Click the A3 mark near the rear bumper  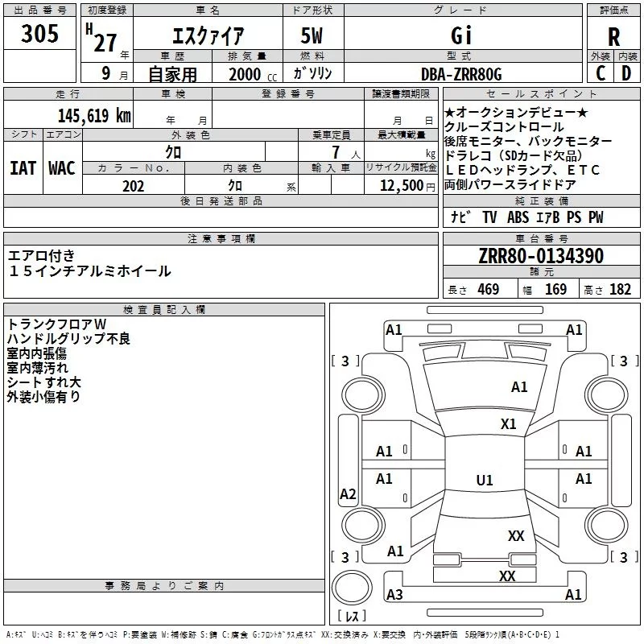[394, 595]
